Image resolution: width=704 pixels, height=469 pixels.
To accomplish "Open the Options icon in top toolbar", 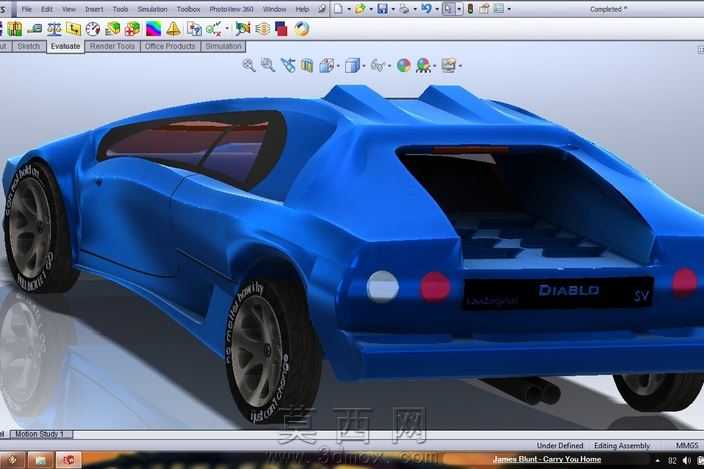I will click(x=499, y=9).
